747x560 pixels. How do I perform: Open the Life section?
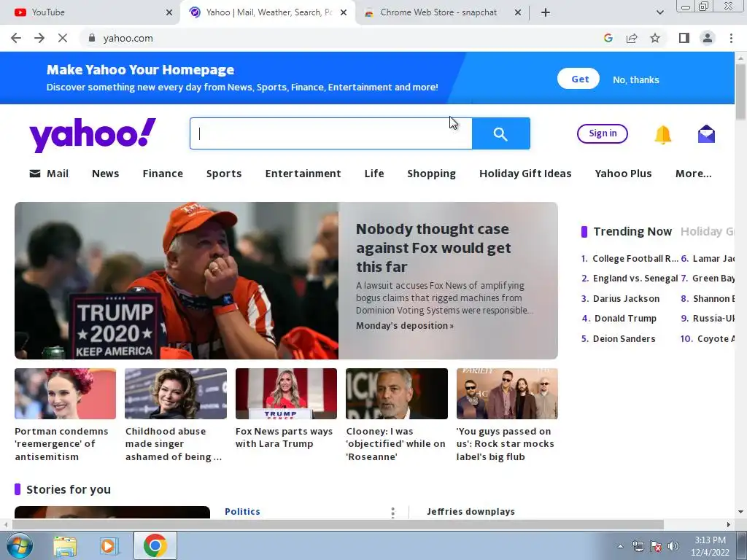(x=374, y=174)
